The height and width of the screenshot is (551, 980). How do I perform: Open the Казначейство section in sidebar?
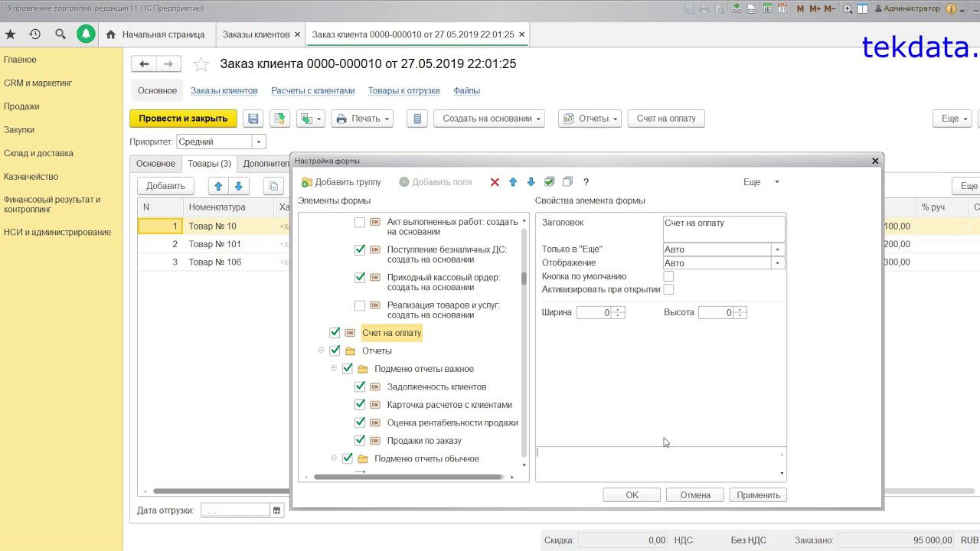pos(31,177)
